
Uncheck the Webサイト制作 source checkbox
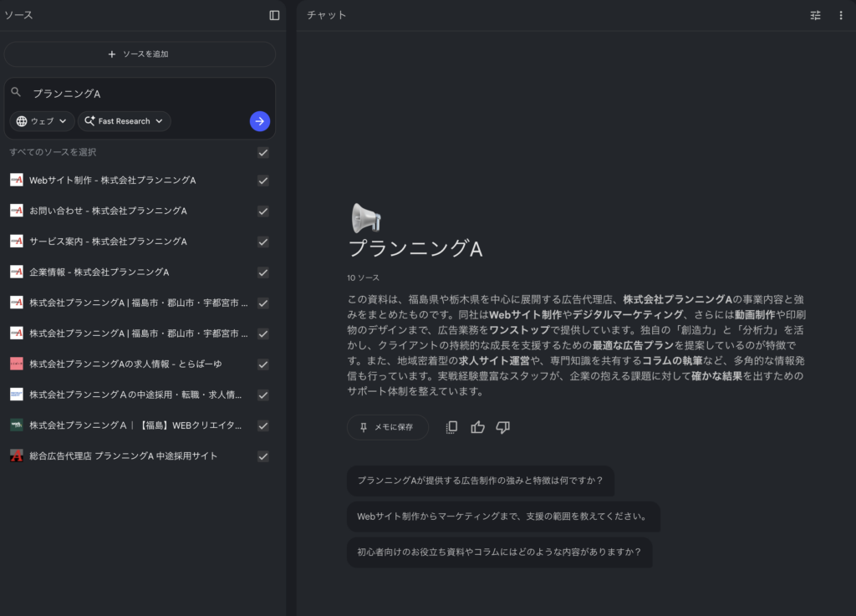[263, 181]
